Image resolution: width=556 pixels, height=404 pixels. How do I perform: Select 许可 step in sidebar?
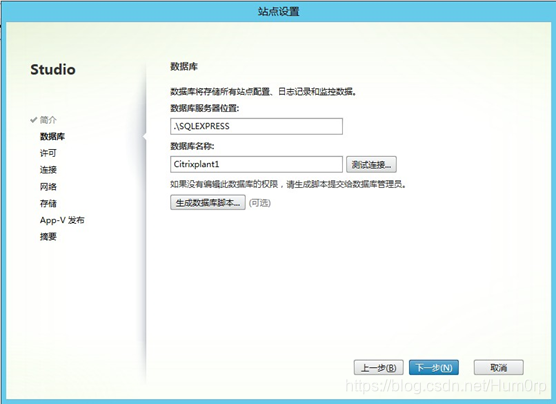[48, 153]
